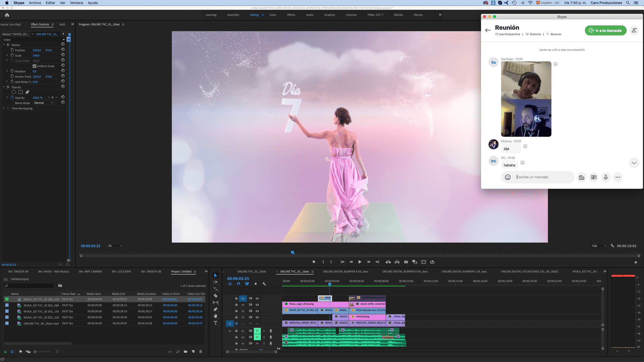644x362 pixels.
Task: Open ONLINE TVC_01_20sec sequence tab
Action: coord(252,272)
